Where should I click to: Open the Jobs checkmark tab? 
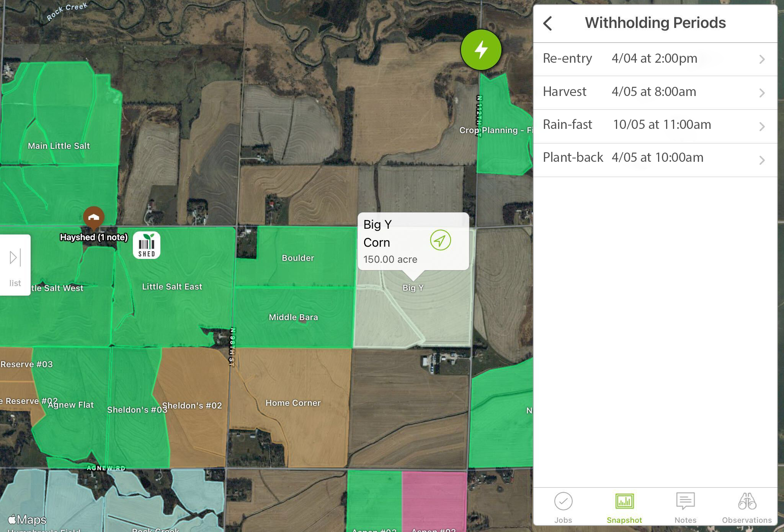point(563,508)
